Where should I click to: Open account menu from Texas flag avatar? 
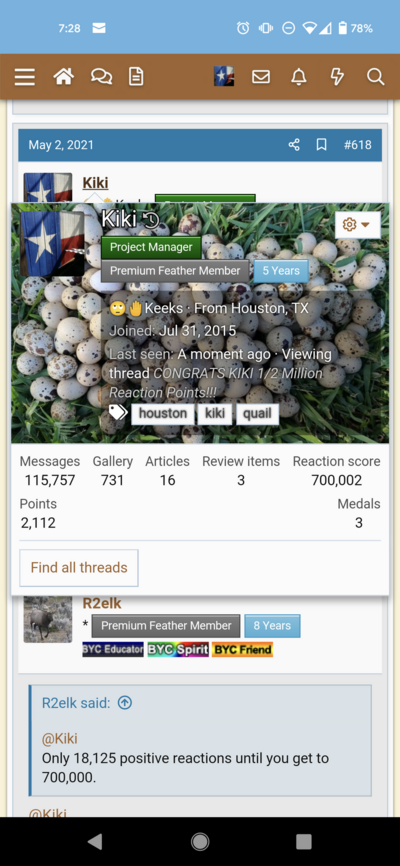[224, 76]
